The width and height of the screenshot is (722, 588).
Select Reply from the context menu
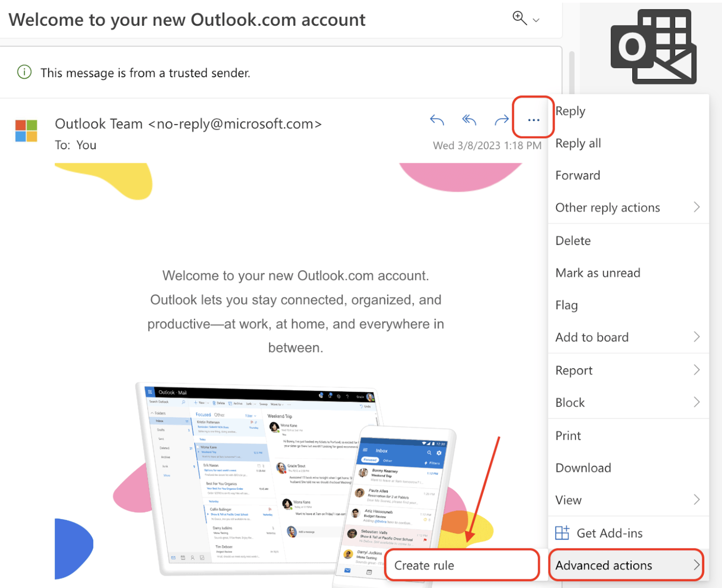(x=628, y=111)
